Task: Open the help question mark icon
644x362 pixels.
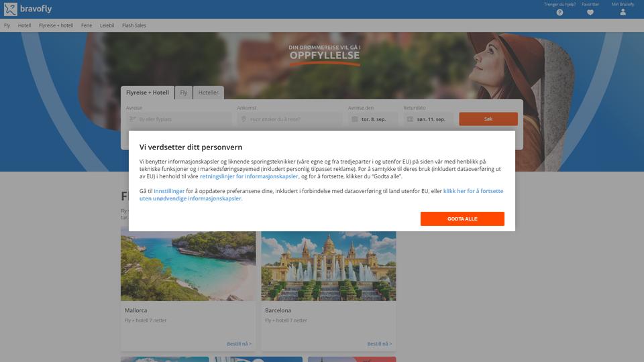Action: [559, 13]
